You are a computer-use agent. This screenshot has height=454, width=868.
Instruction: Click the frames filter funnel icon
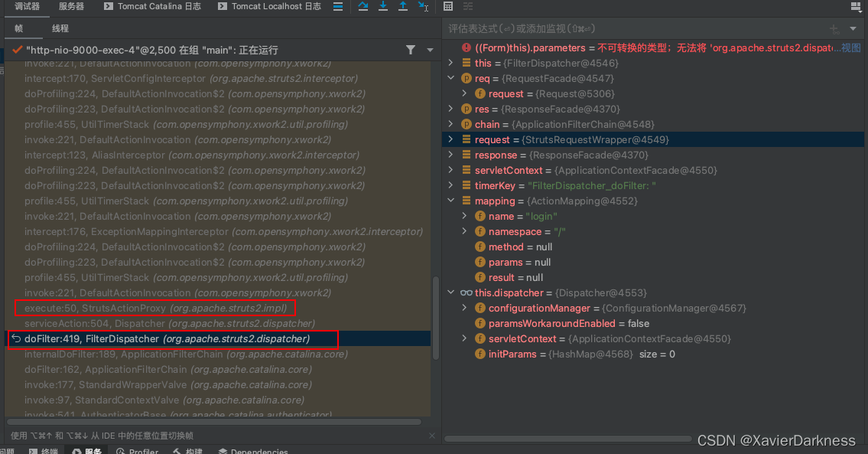tap(411, 50)
